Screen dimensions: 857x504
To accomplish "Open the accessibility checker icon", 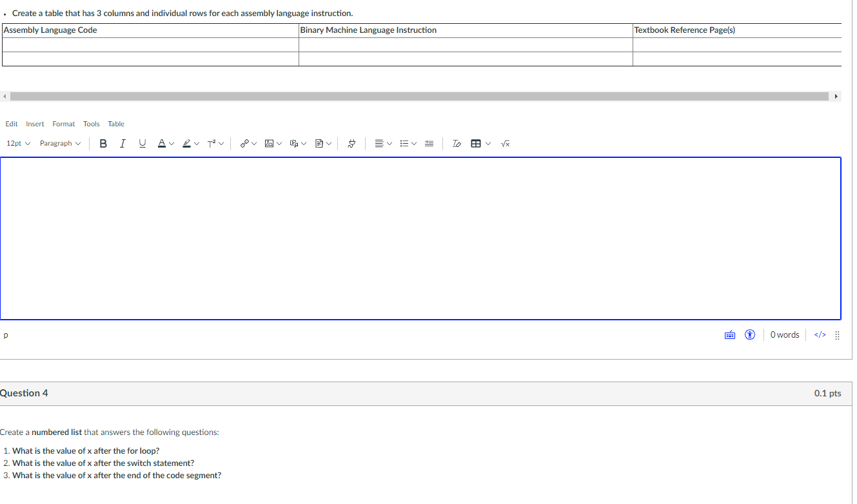I will click(x=750, y=335).
